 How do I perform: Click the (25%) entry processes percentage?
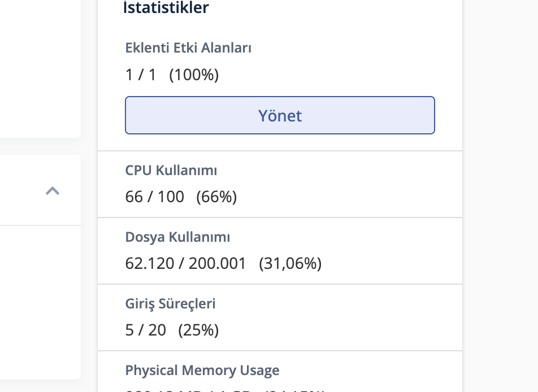pos(198,330)
